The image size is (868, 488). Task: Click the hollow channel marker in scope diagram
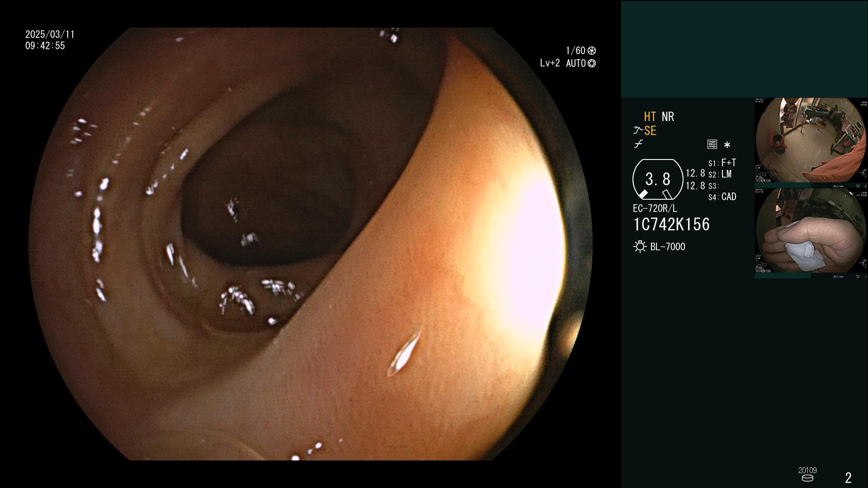(x=667, y=194)
